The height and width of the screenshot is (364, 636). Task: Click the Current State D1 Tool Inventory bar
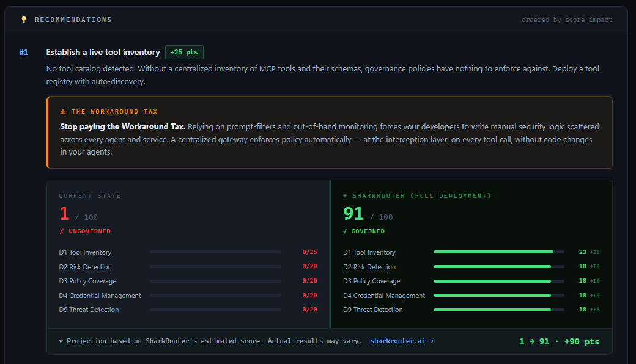tap(215, 252)
